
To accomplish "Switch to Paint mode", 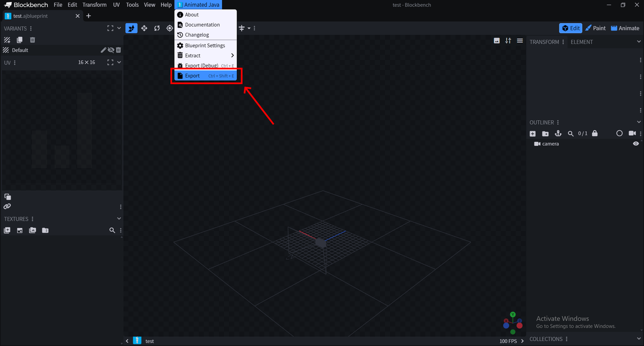I will 595,28.
